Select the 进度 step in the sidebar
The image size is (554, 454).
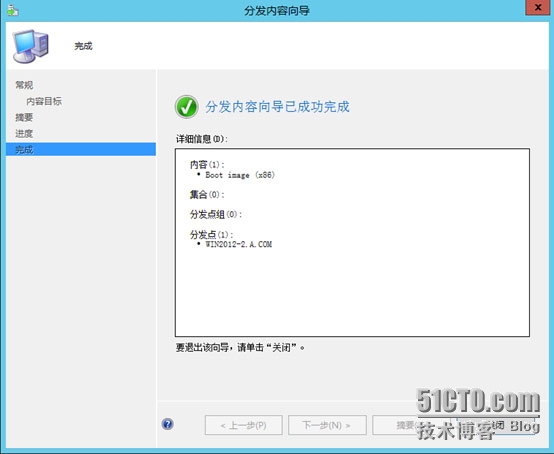click(24, 134)
